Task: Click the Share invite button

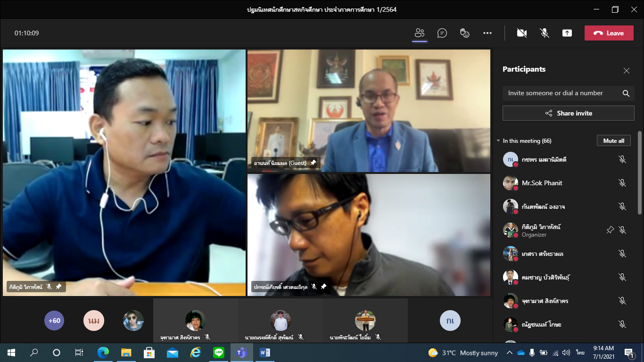Action: [x=568, y=113]
